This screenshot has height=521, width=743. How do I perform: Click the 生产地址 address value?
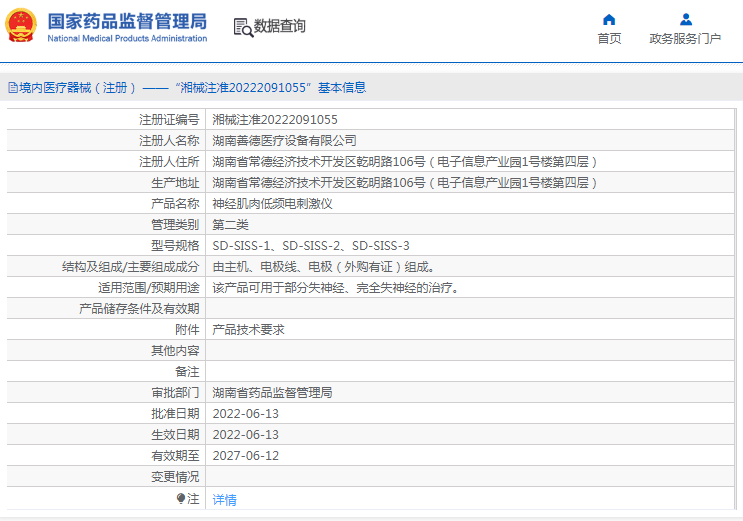point(404,183)
